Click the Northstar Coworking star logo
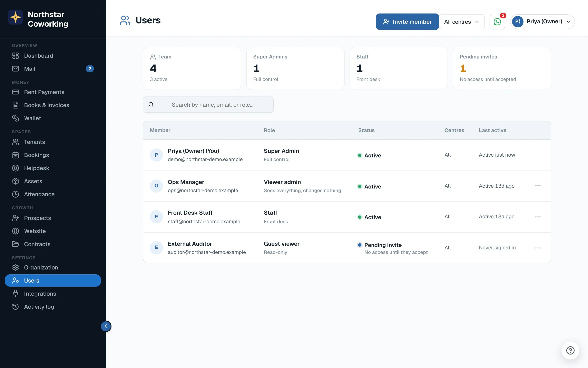 click(16, 17)
